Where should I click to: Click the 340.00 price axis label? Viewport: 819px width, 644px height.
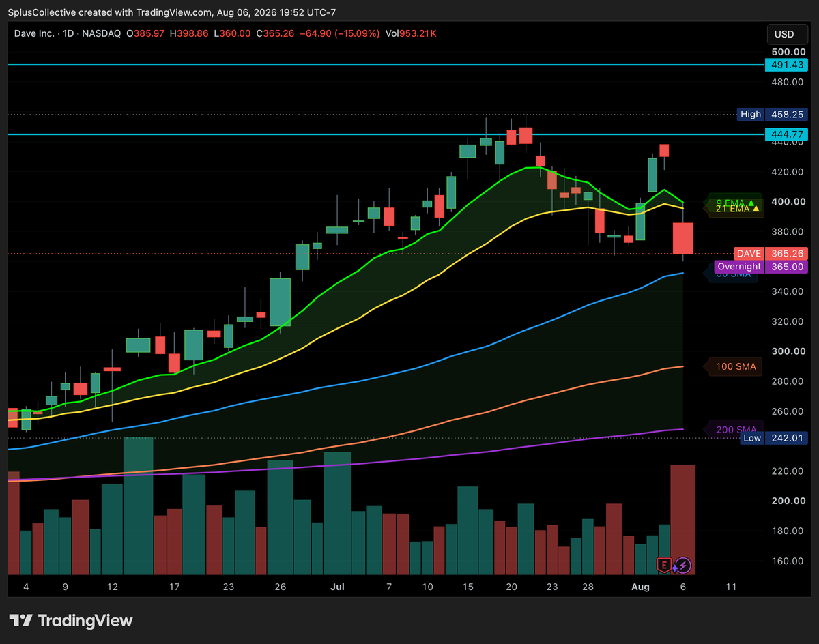pyautogui.click(x=788, y=291)
